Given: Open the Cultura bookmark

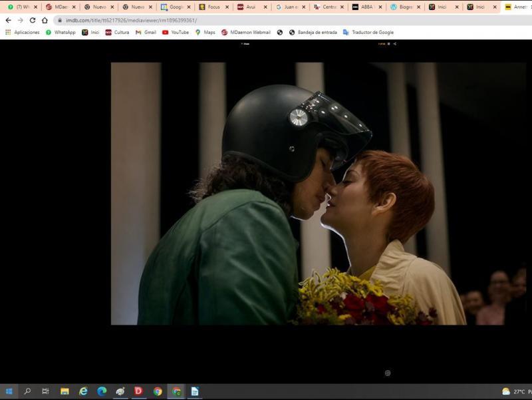Looking at the screenshot, I should [118, 32].
